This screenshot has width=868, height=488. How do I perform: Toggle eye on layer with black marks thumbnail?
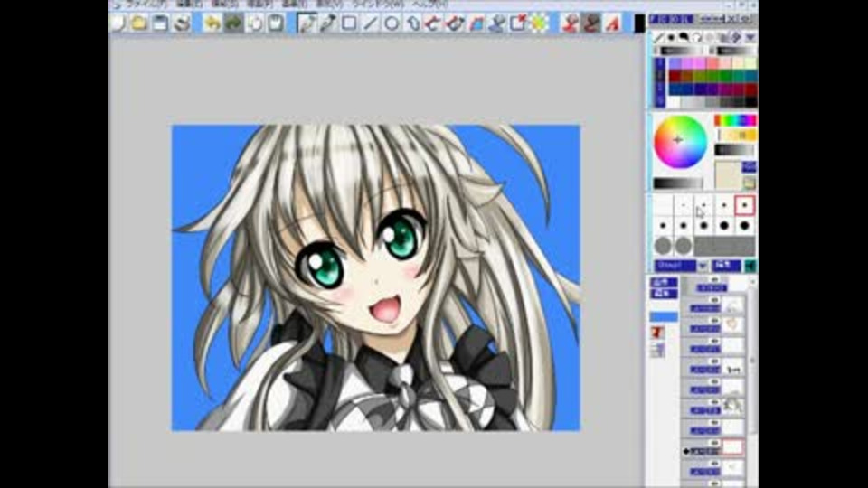pyautogui.click(x=714, y=361)
